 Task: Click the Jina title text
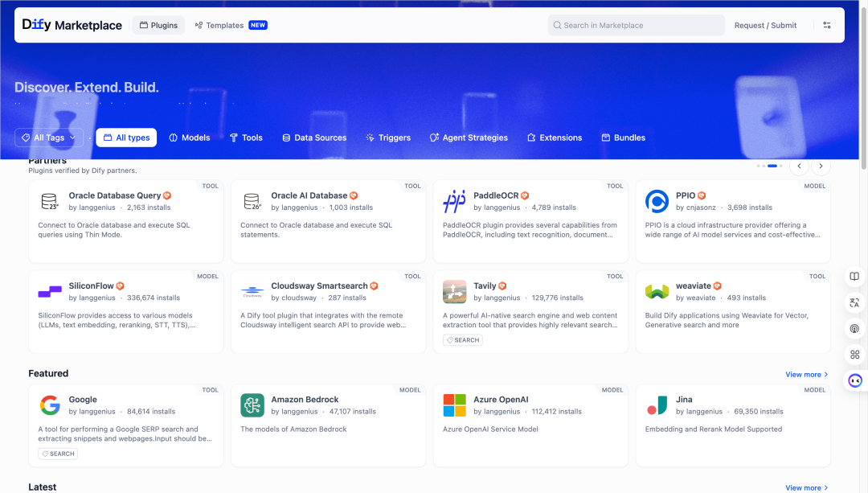(x=684, y=400)
